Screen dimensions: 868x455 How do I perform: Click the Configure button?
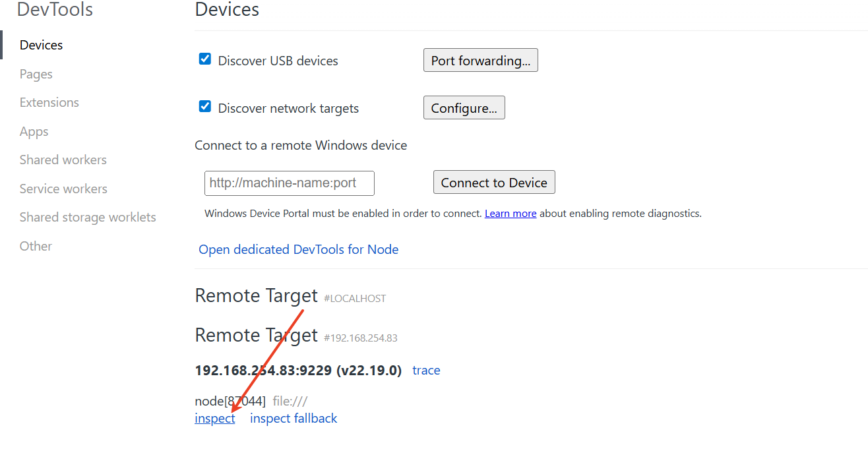tap(464, 108)
